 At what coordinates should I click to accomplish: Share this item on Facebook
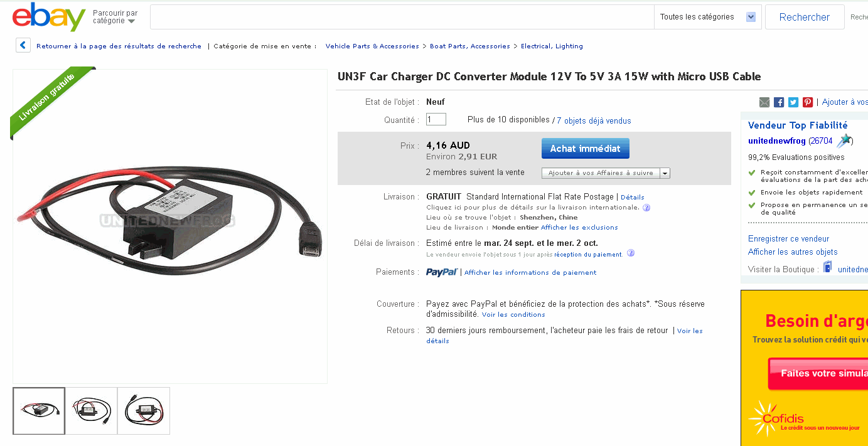779,102
